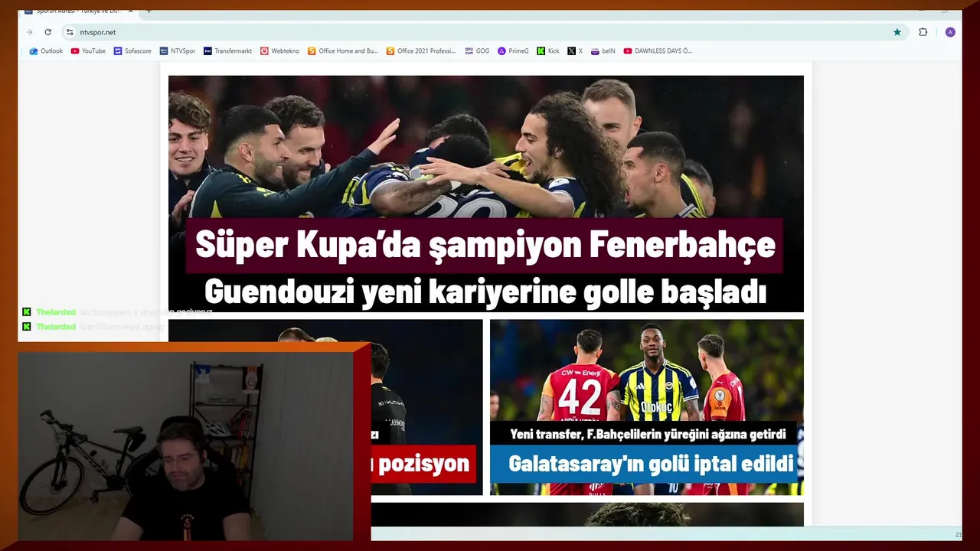Open the Kick bookmark
Viewport: 980px width, 551px height.
(548, 51)
